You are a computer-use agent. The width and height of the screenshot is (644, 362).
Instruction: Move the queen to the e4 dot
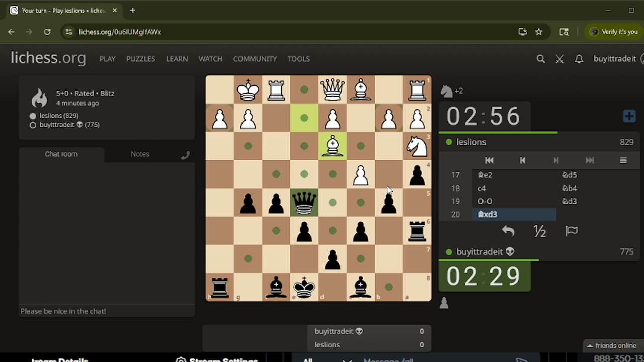304,174
